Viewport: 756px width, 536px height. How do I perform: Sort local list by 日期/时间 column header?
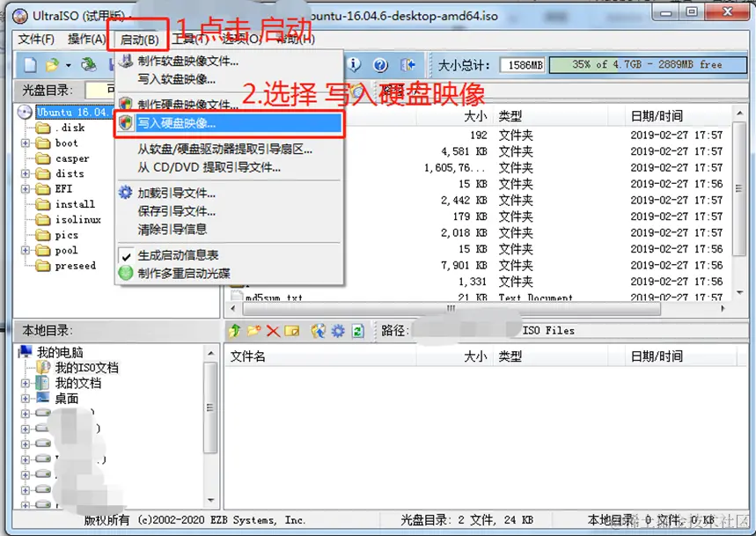[657, 356]
